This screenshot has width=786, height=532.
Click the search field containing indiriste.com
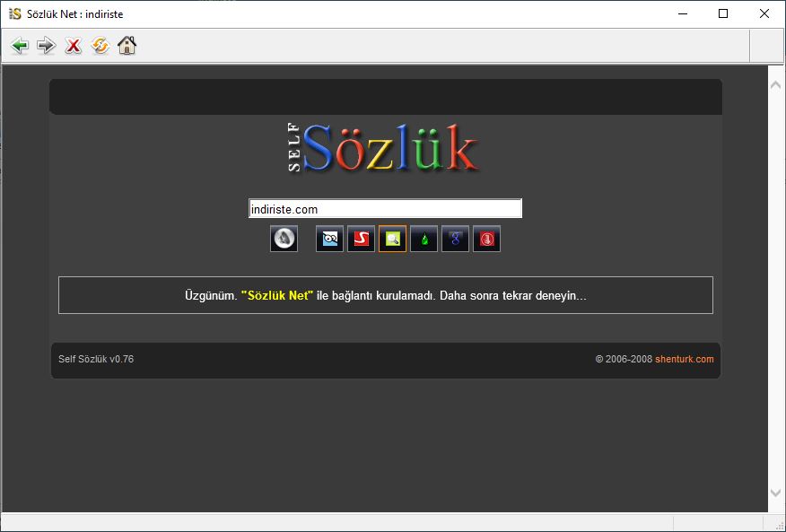click(x=385, y=209)
